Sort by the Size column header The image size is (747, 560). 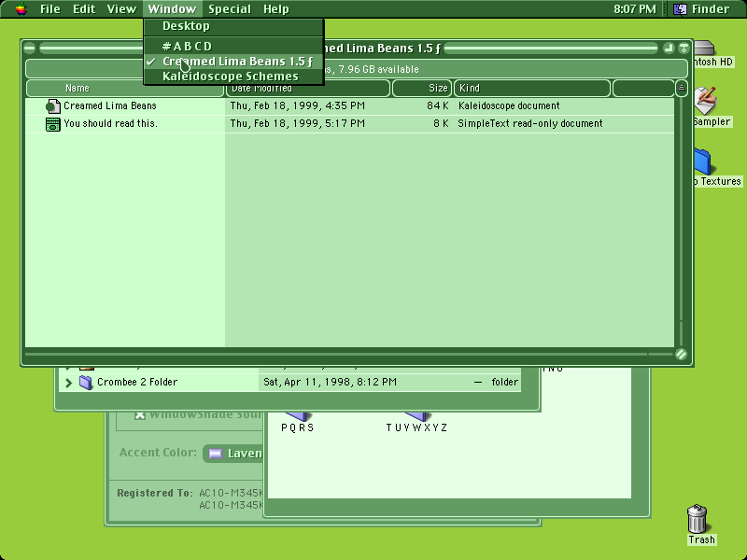point(422,88)
